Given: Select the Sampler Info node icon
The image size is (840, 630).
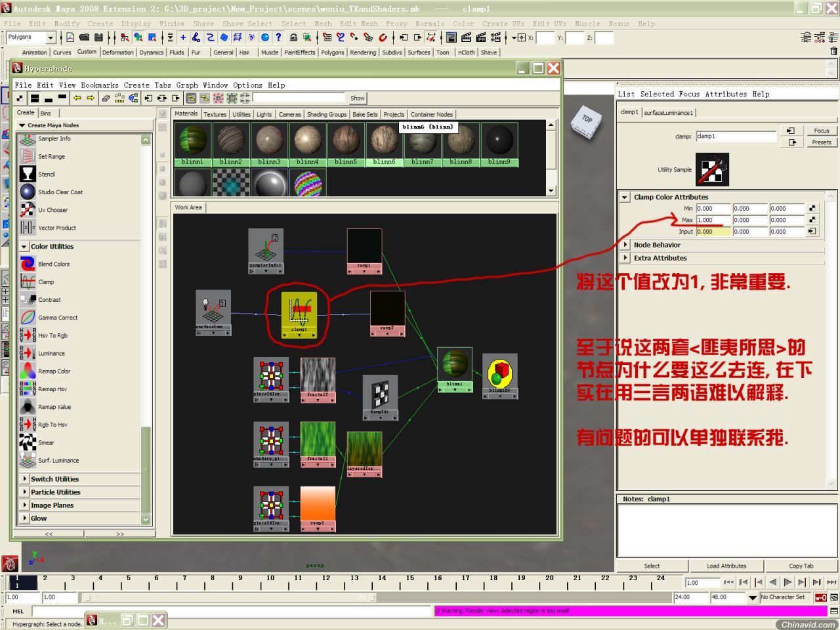Looking at the screenshot, I should 28,139.
